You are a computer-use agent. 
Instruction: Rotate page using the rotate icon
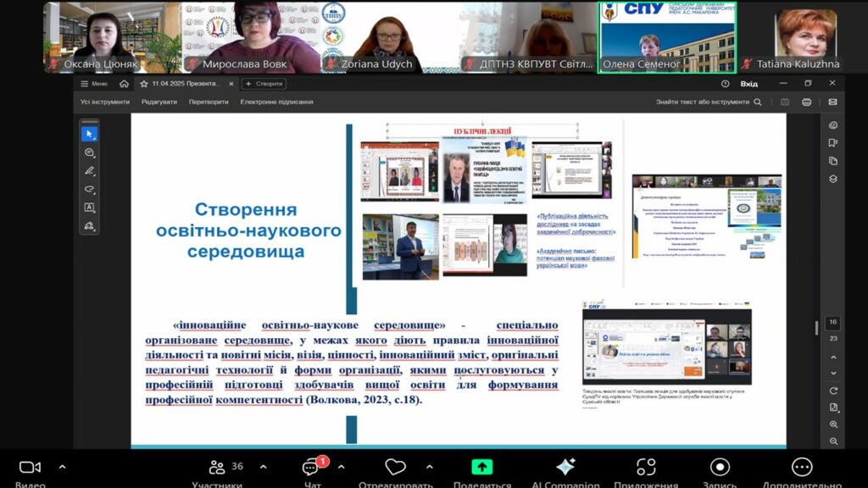pos(833,391)
